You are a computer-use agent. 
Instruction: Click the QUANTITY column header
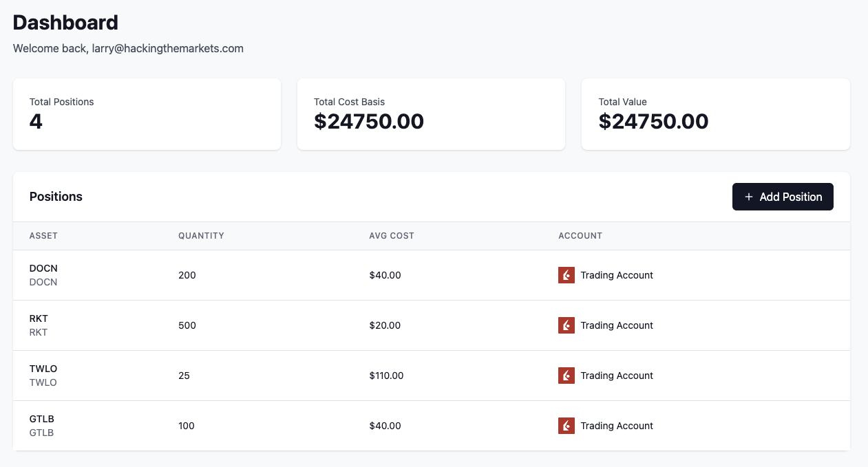(201, 235)
